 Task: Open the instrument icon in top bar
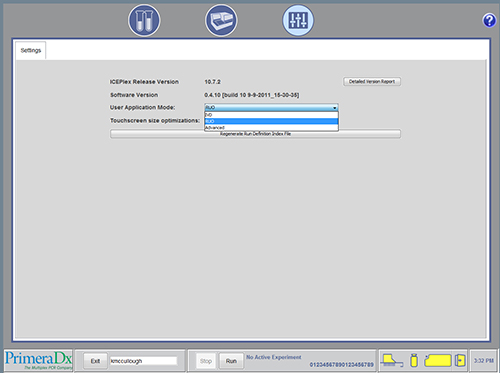click(221, 20)
